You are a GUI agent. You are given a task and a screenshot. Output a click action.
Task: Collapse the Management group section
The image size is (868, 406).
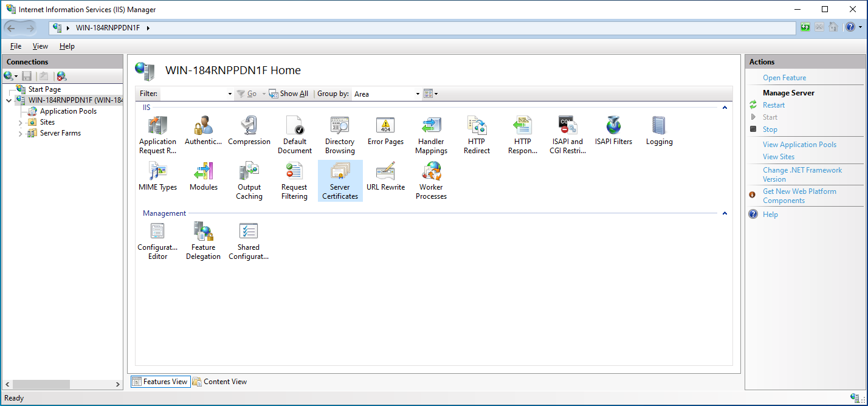tap(725, 213)
